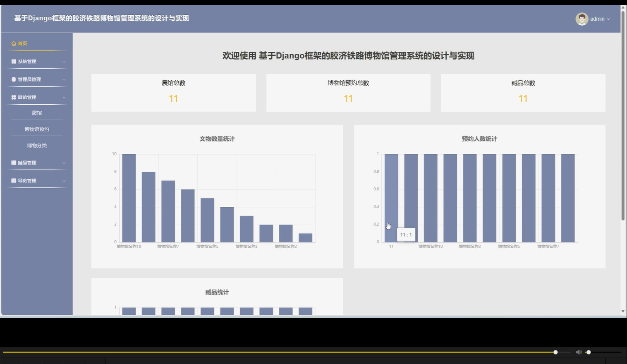
Task: Expand the 藏品管理 chevron
Action: (x=64, y=163)
